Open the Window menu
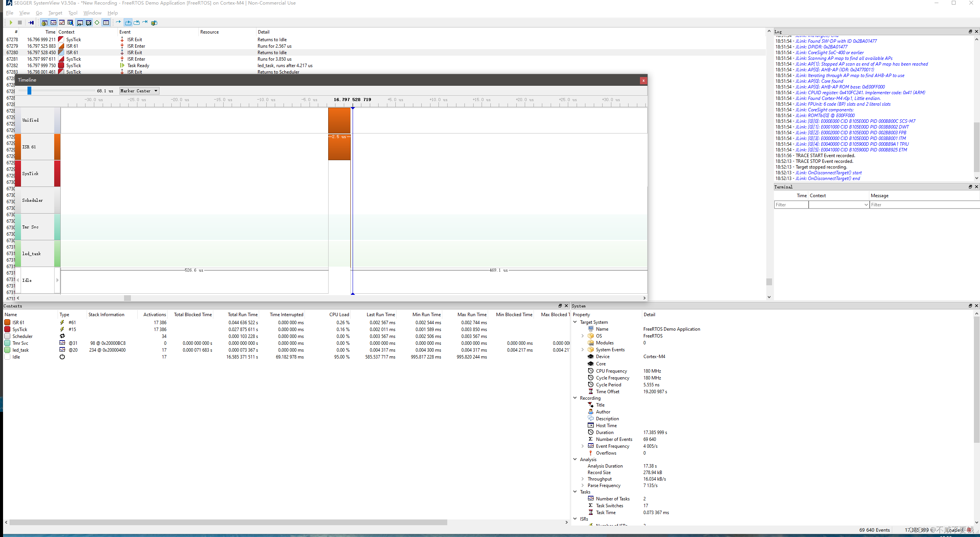Image resolution: width=980 pixels, height=537 pixels. point(92,13)
